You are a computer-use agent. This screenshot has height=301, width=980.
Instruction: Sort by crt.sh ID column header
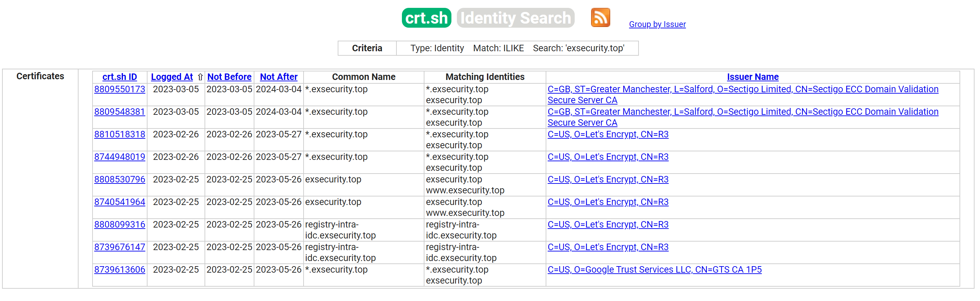(120, 77)
